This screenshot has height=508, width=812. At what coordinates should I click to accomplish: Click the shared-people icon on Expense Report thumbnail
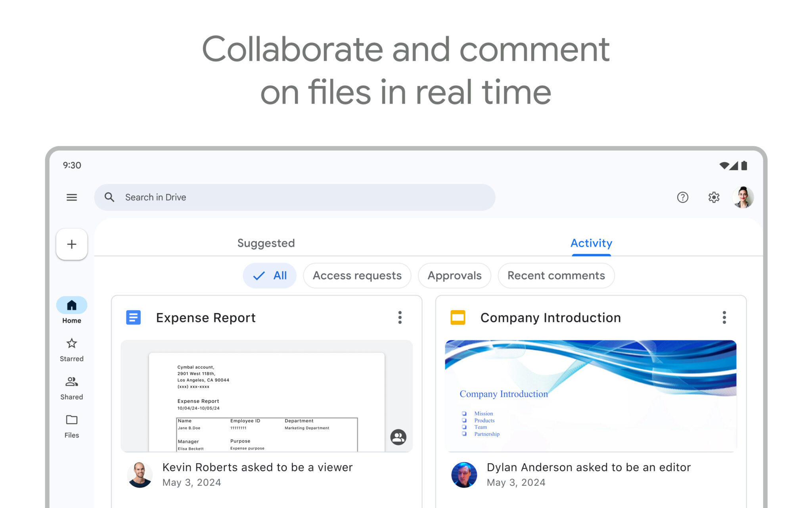(x=398, y=437)
